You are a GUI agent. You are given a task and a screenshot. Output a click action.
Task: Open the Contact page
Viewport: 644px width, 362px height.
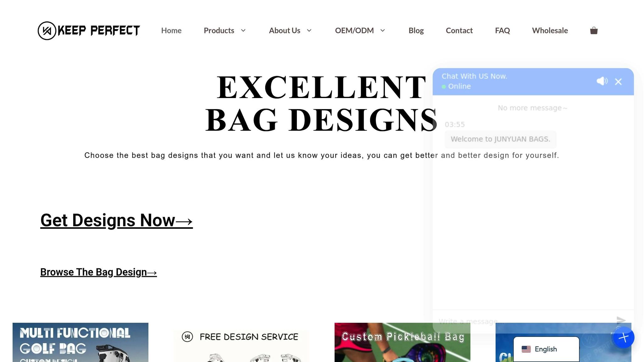[x=459, y=30]
